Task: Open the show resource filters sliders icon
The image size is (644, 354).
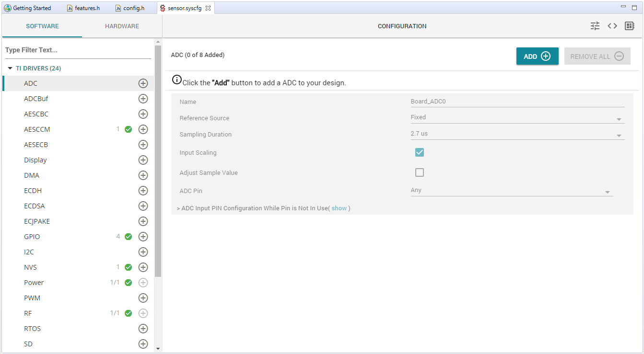Action: click(595, 26)
